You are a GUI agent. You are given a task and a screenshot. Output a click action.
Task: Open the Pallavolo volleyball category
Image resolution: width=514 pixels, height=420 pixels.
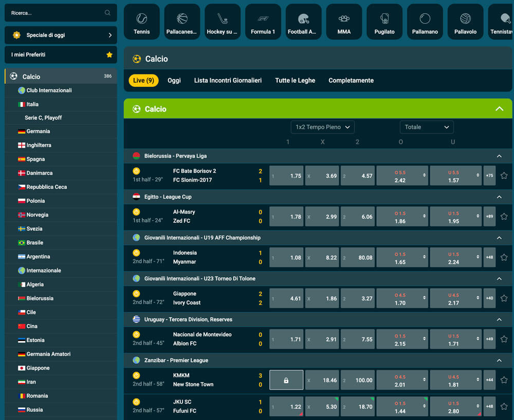(465, 22)
